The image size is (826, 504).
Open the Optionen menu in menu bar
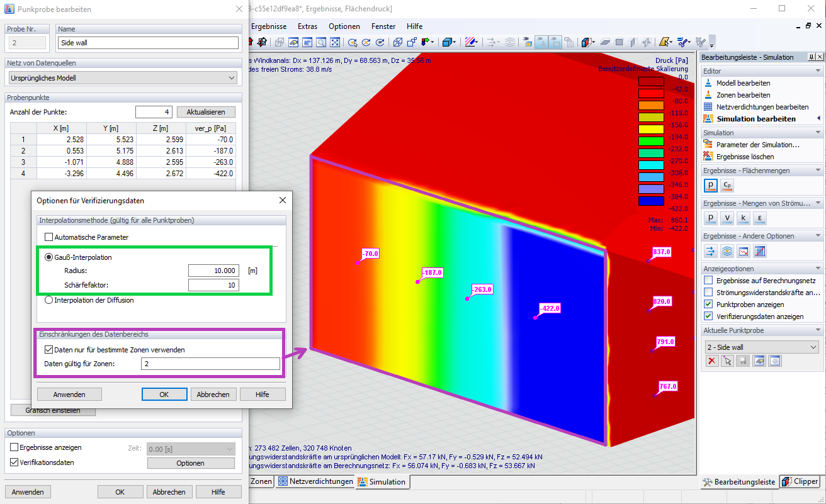[344, 26]
